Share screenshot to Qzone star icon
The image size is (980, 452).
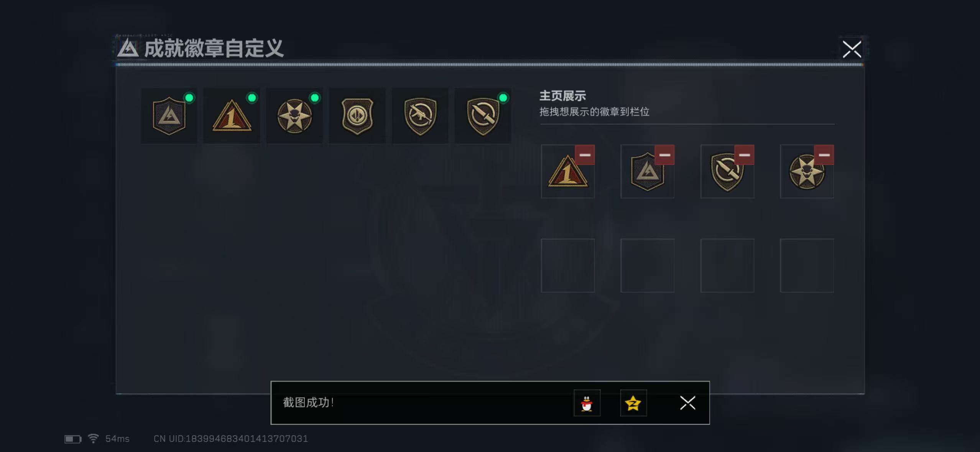[633, 403]
